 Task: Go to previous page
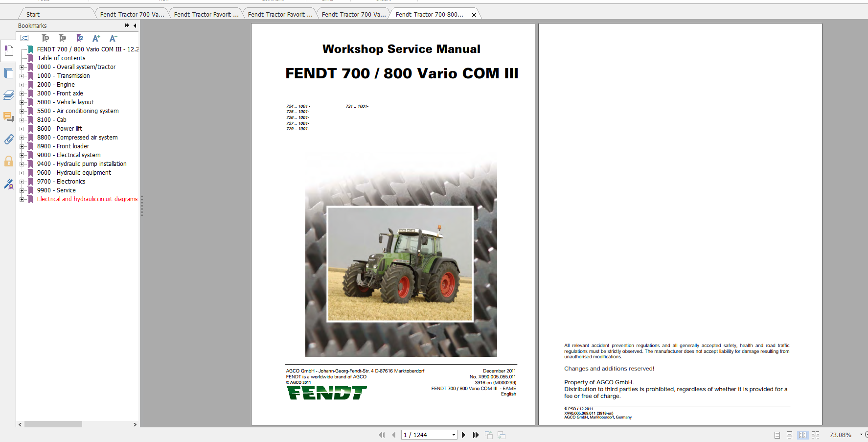[x=393, y=435]
